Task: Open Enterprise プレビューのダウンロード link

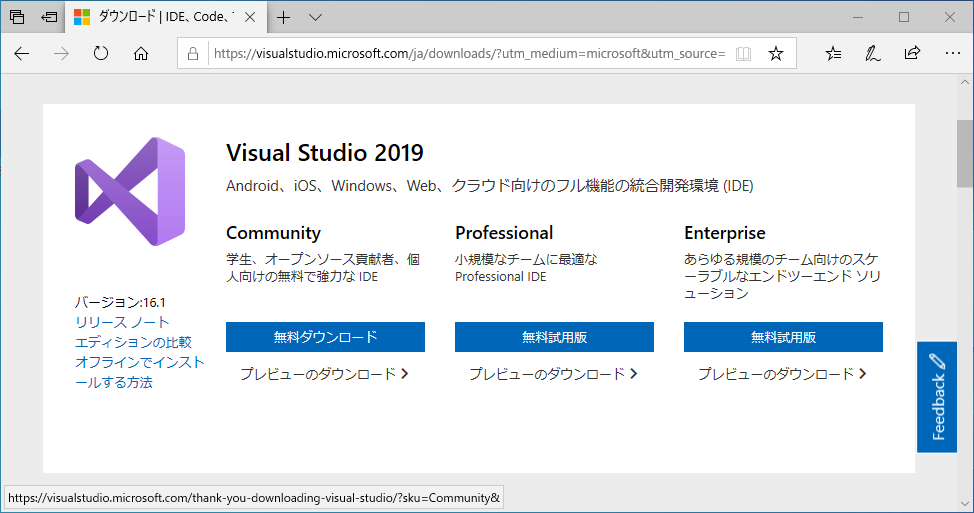Action: pos(783,374)
